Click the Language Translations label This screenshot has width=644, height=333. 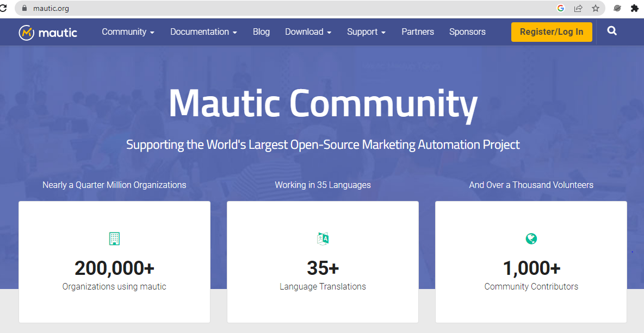tap(323, 287)
